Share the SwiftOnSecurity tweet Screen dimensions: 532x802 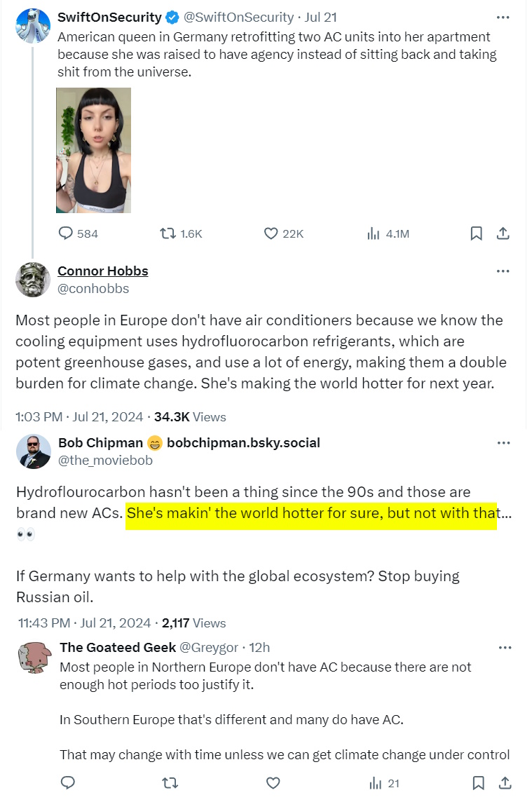click(503, 233)
